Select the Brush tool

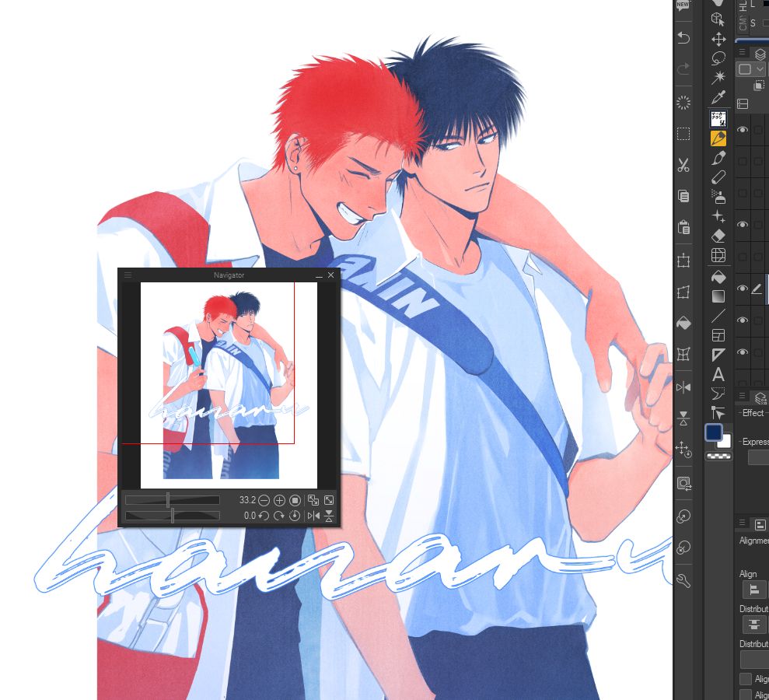718,158
